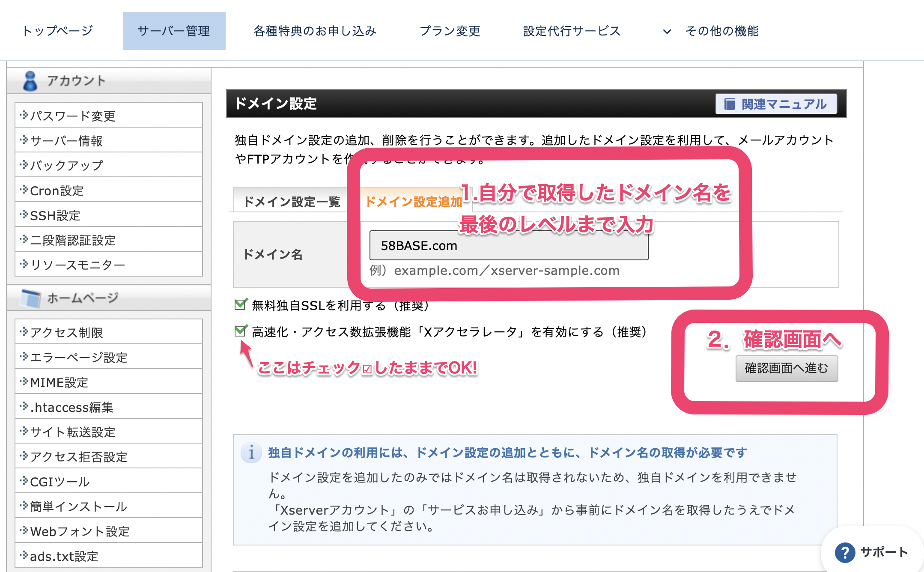Viewport: 924px width, 572px height.
Task: Open the SSH設定 link
Action: click(x=55, y=215)
